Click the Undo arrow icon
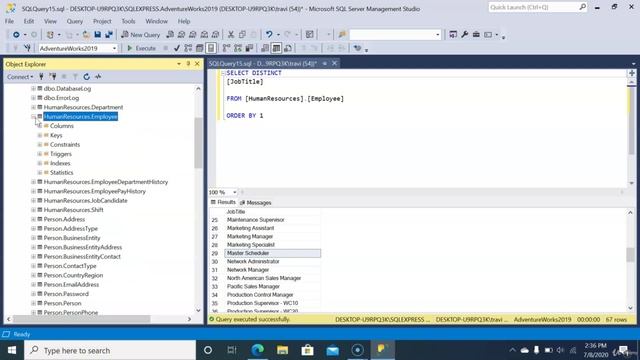Image resolution: width=640 pixels, height=360 pixels. (269, 35)
